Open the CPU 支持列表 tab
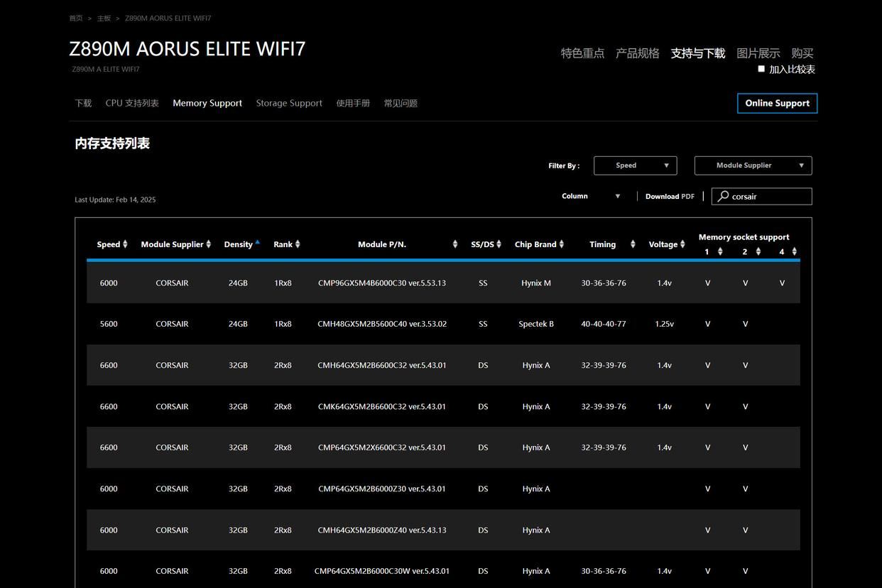Image resolution: width=882 pixels, height=588 pixels. coord(132,103)
